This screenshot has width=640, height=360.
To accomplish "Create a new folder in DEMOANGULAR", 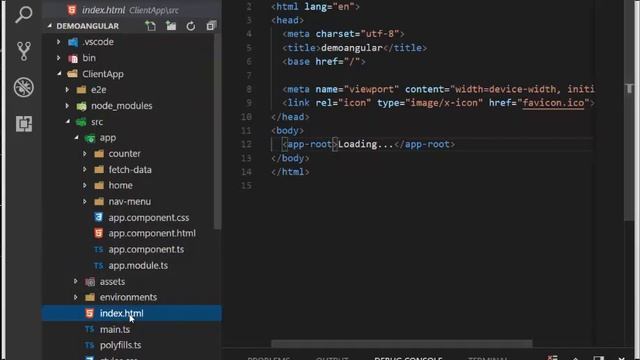I will [171, 26].
